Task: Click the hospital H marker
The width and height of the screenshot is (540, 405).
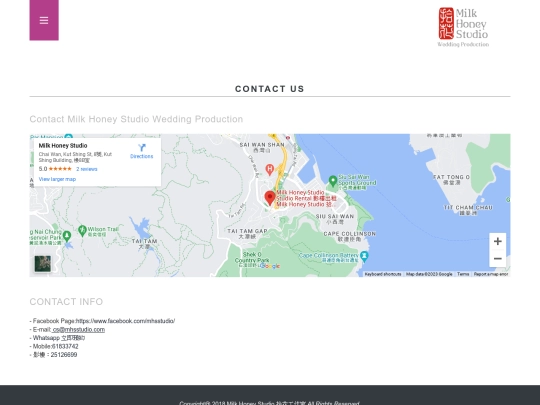Action: 270,169
